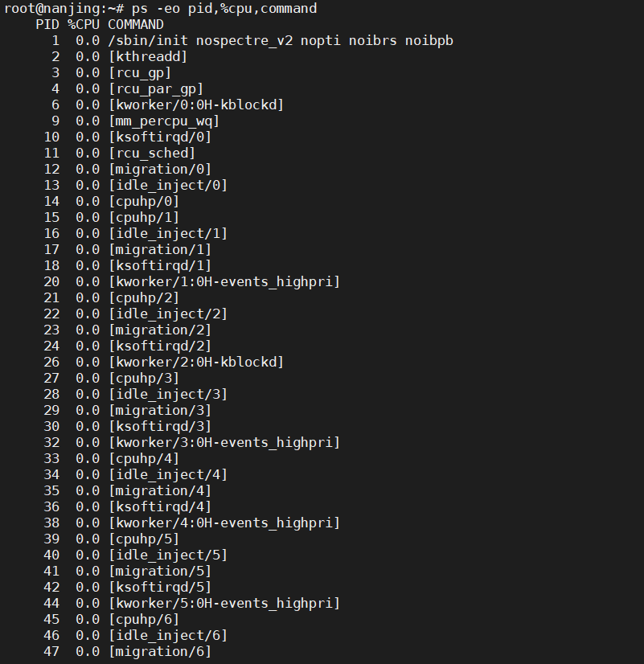Click the [migration/6] process on last line

click(x=160, y=652)
